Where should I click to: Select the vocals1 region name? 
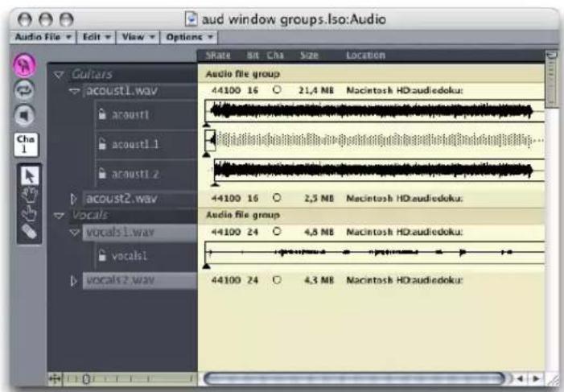click(130, 256)
